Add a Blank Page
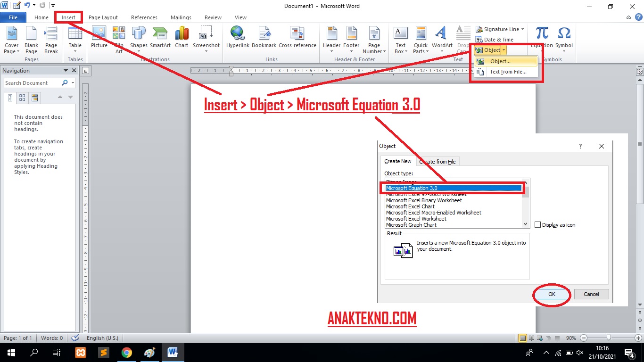This screenshot has height=362, width=644. [x=31, y=40]
